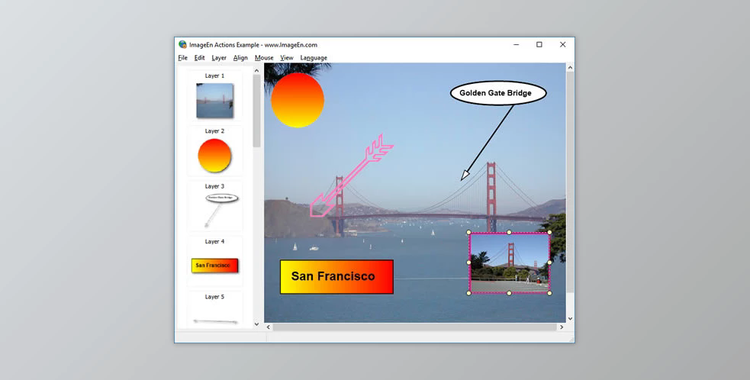Image resolution: width=750 pixels, height=380 pixels.
Task: Open the Mouse menu
Action: [264, 58]
